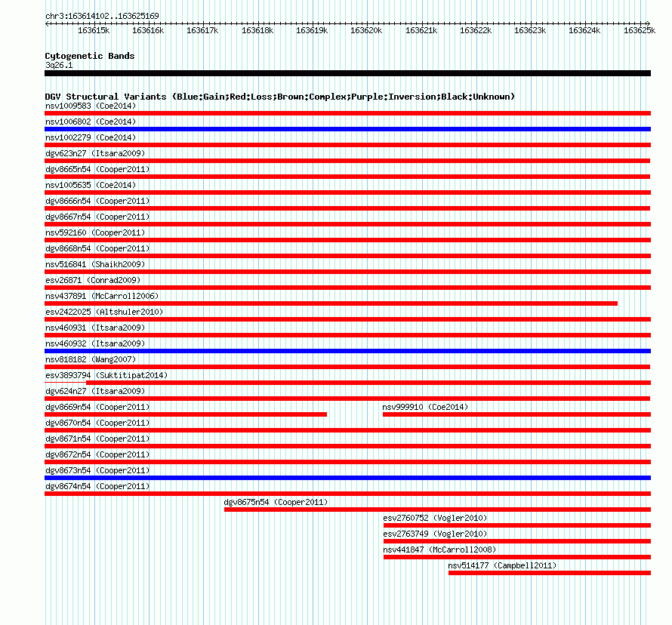This screenshot has height=625, width=672.
Task: Select the dgv8675n54 red loss bar
Action: point(438,510)
